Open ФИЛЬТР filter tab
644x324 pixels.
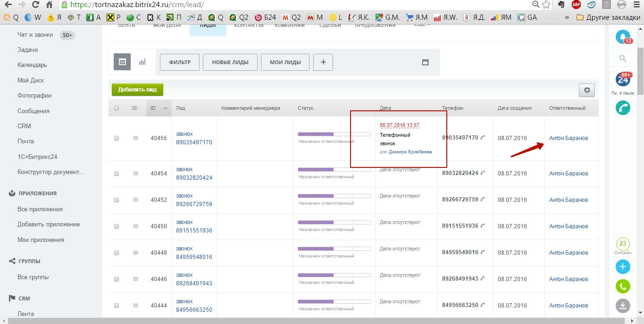tap(180, 62)
